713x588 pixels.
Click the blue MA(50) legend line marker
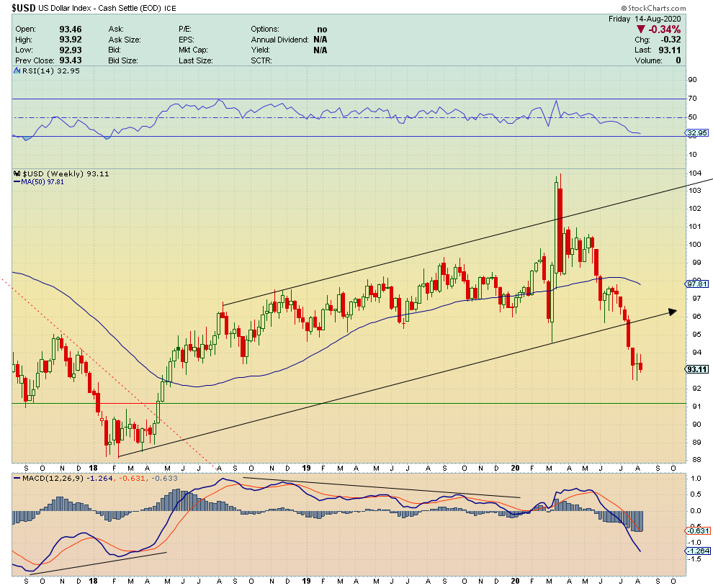point(18,182)
